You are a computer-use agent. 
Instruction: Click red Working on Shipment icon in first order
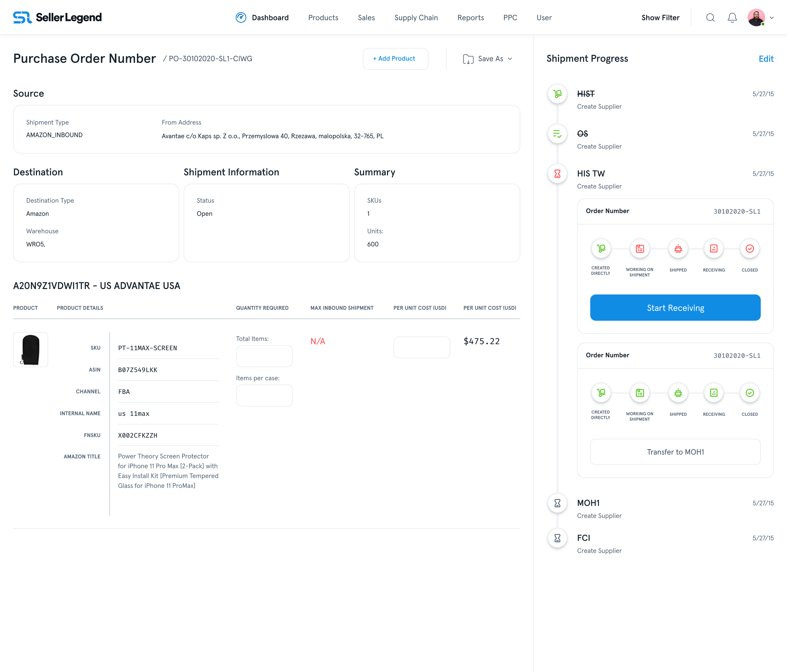[x=640, y=249]
